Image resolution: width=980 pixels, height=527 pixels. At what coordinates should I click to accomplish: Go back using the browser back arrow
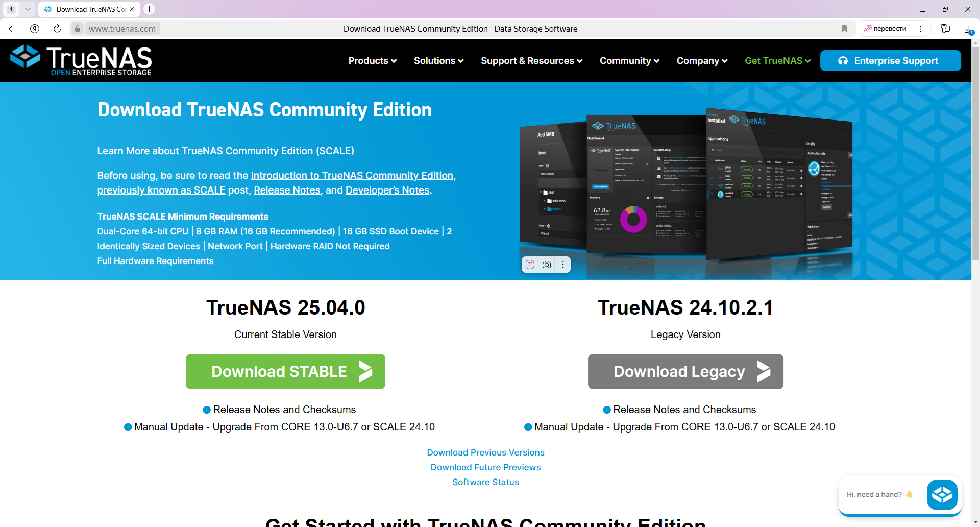(x=12, y=29)
